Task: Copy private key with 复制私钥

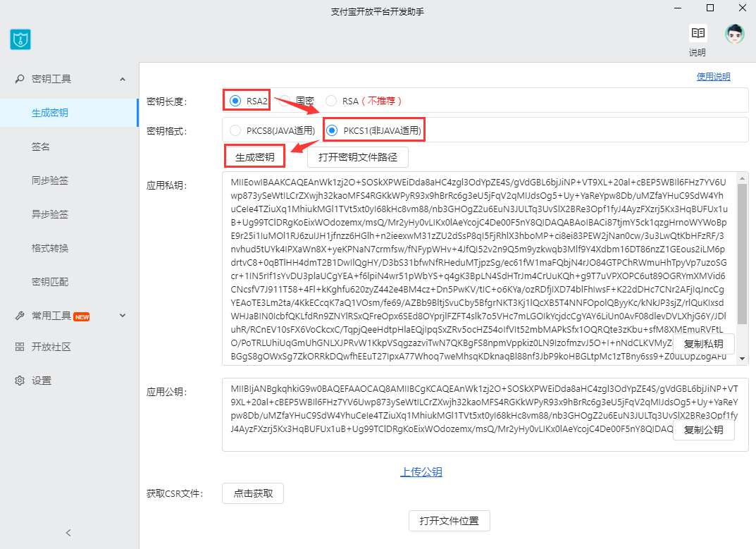Action: [x=703, y=344]
